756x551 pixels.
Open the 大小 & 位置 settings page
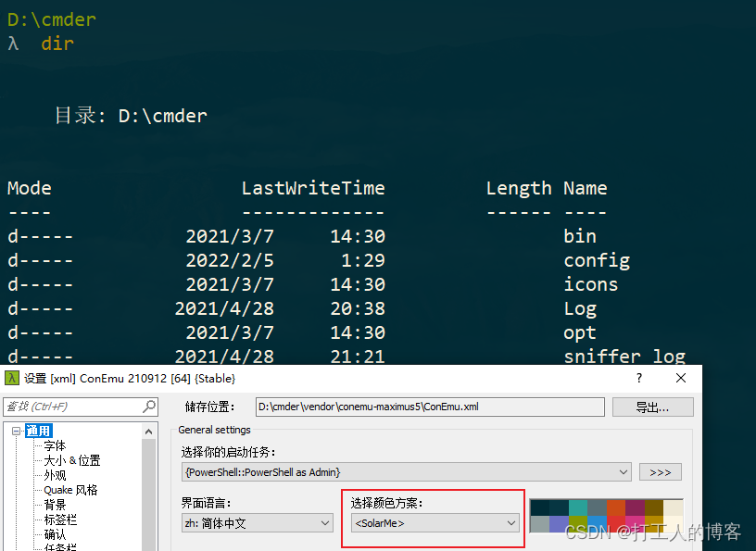(x=72, y=460)
